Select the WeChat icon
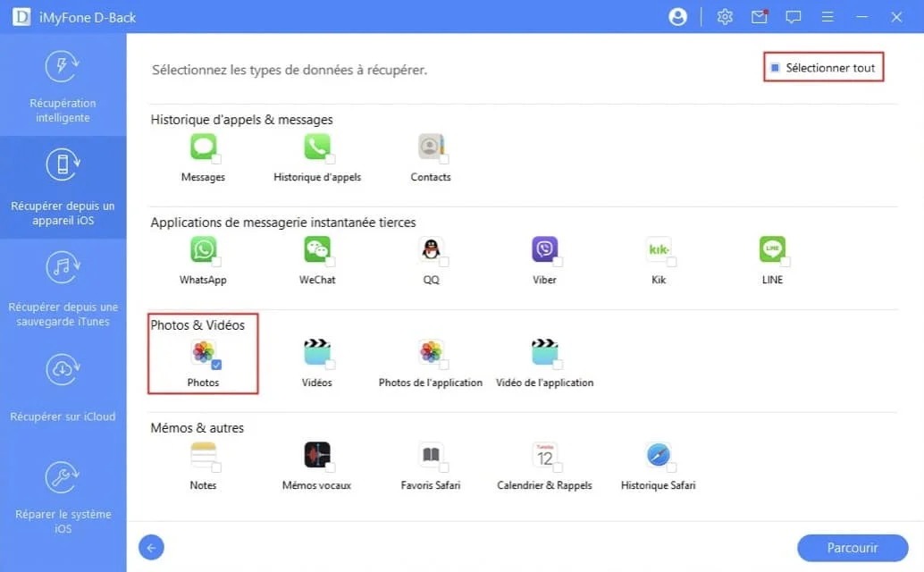 point(317,249)
